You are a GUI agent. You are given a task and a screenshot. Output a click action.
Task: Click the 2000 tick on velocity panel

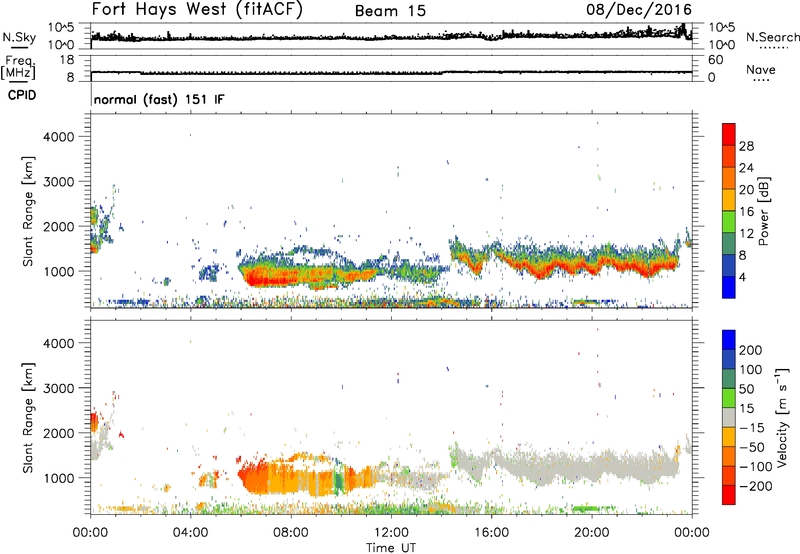point(59,433)
